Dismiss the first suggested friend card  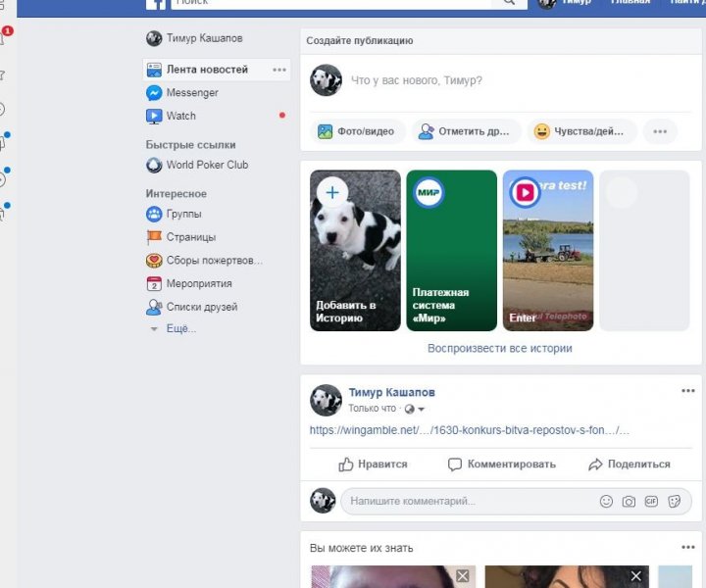[463, 576]
